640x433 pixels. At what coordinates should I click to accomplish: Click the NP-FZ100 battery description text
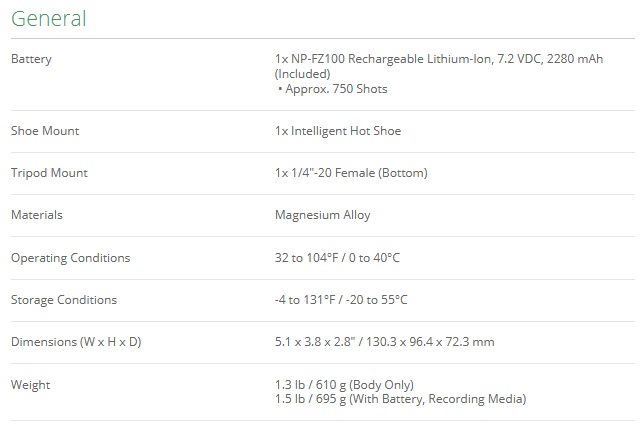439,59
